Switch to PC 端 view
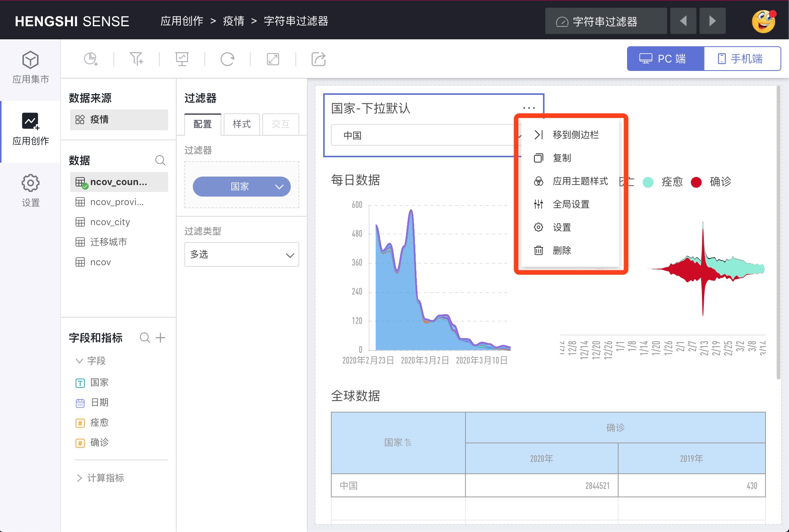The width and height of the screenshot is (789, 532). [665, 59]
